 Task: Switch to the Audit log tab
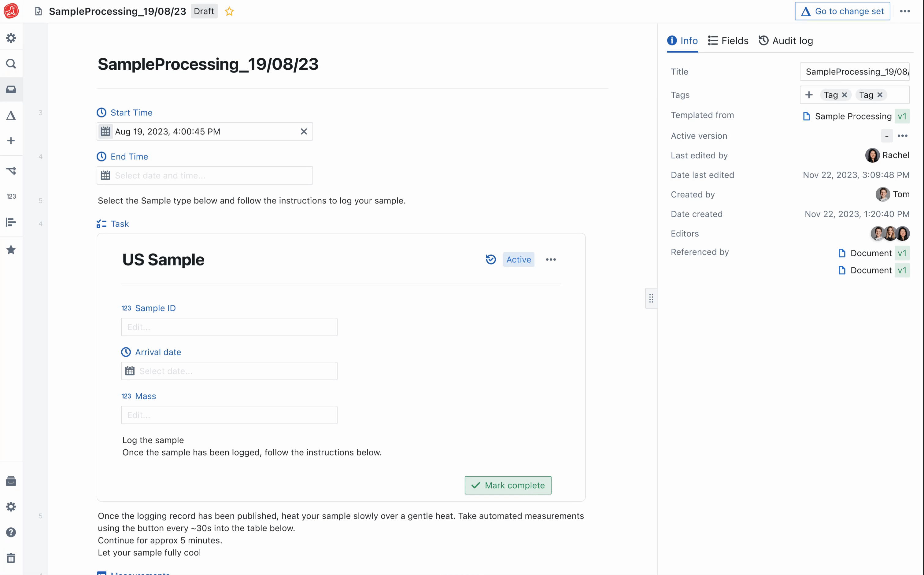point(786,41)
